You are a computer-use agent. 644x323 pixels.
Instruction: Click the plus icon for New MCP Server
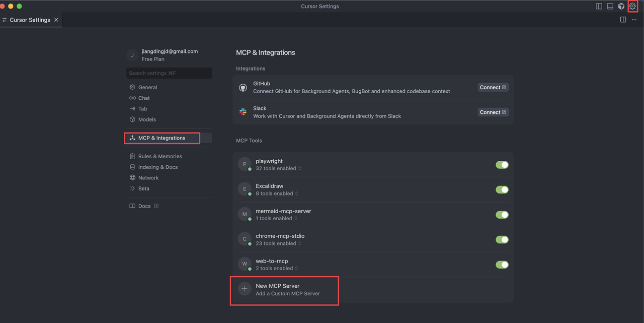[x=245, y=289]
